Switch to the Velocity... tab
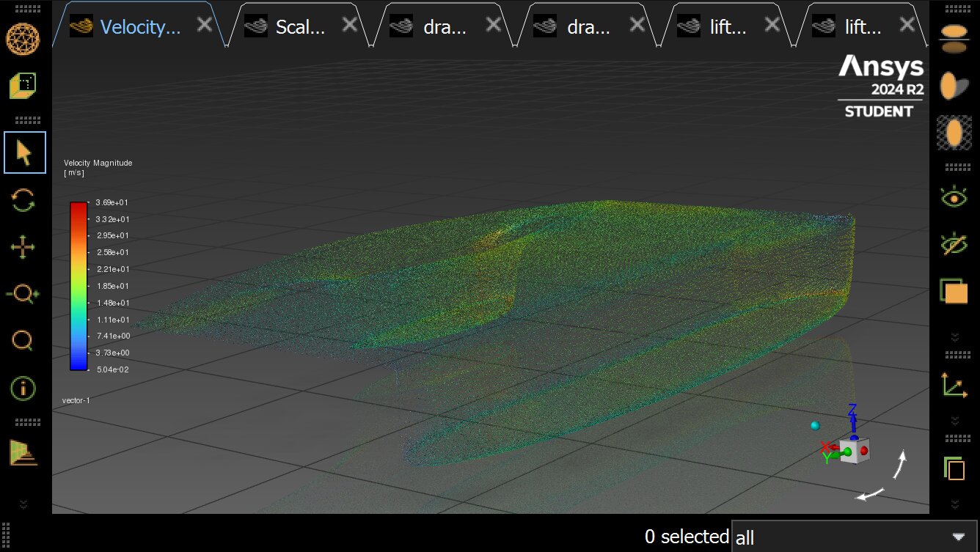Screen dimensions: 980x552 (x=139, y=27)
